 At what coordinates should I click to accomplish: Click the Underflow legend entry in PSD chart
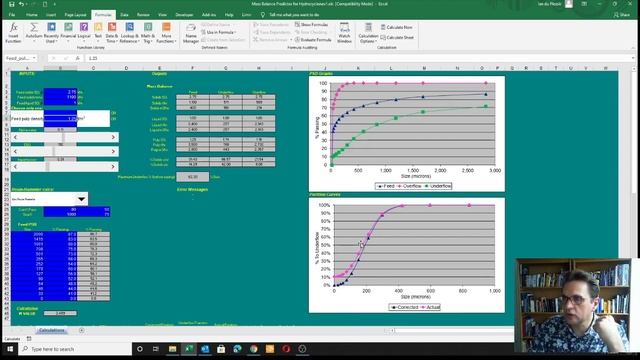pyautogui.click(x=438, y=186)
